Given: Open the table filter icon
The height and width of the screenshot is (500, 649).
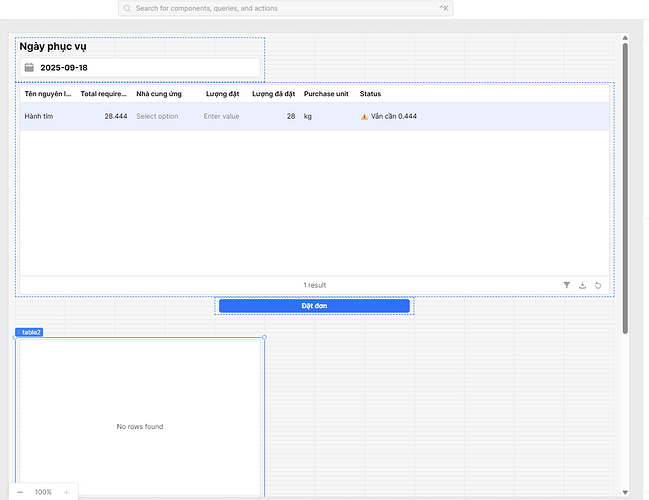Looking at the screenshot, I should [x=567, y=285].
